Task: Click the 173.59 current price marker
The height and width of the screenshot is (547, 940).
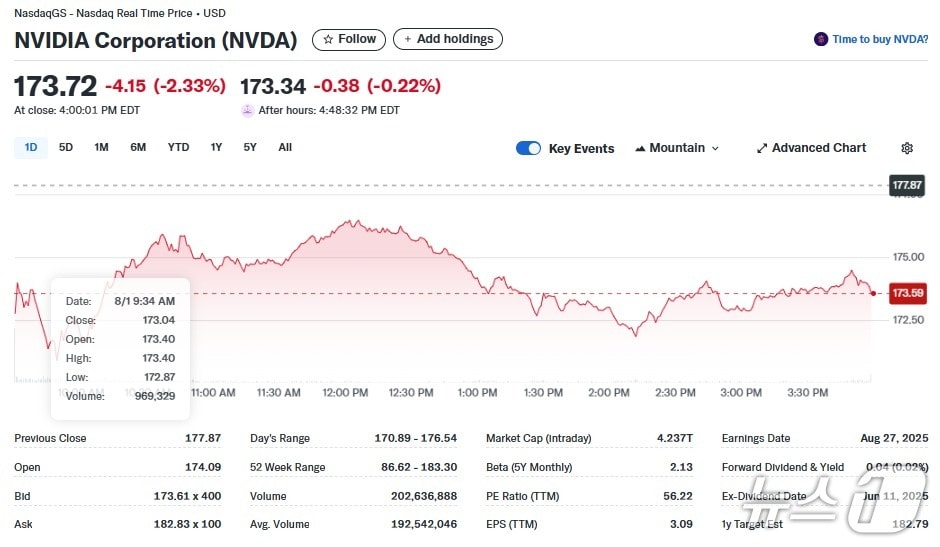Action: pyautogui.click(x=907, y=293)
